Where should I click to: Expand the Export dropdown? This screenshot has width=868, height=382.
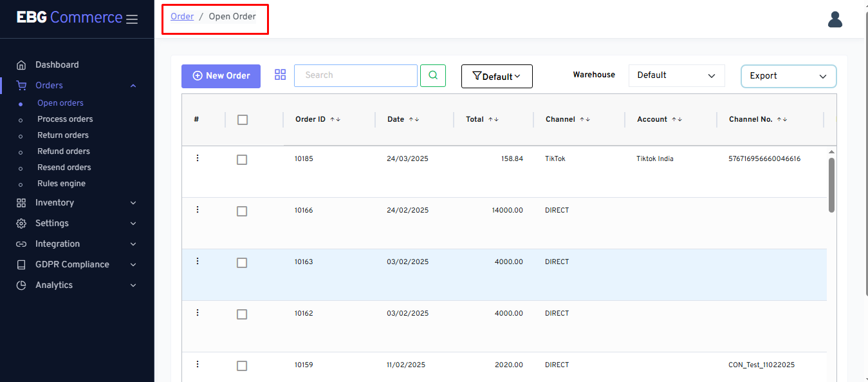coord(788,76)
